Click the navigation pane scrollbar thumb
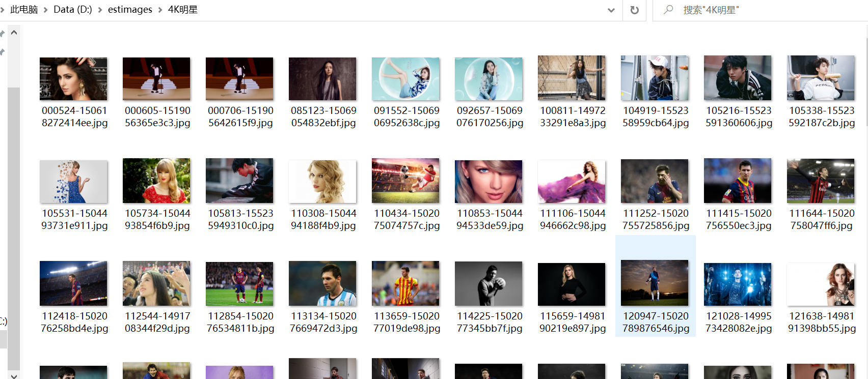 click(14, 229)
